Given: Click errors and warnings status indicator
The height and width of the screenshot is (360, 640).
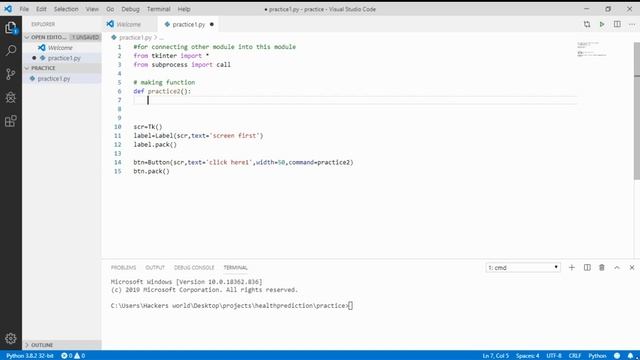Looking at the screenshot, I should click(x=73, y=356).
